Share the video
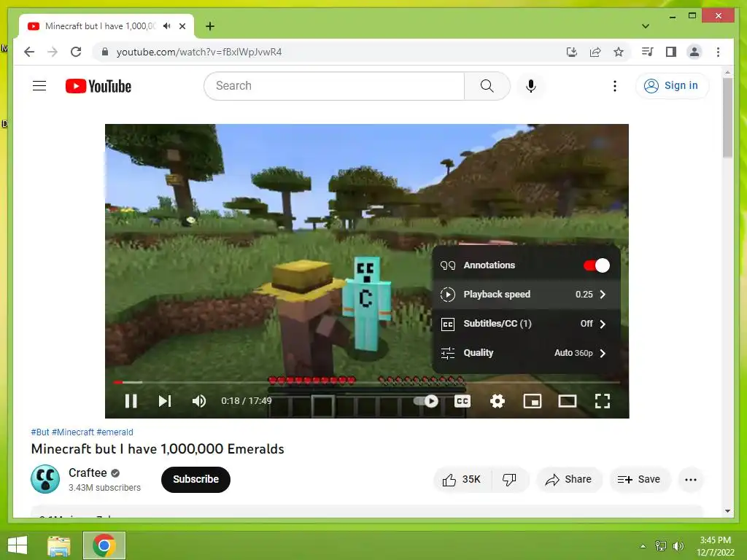Viewport: 747px width, 560px height. tap(569, 480)
